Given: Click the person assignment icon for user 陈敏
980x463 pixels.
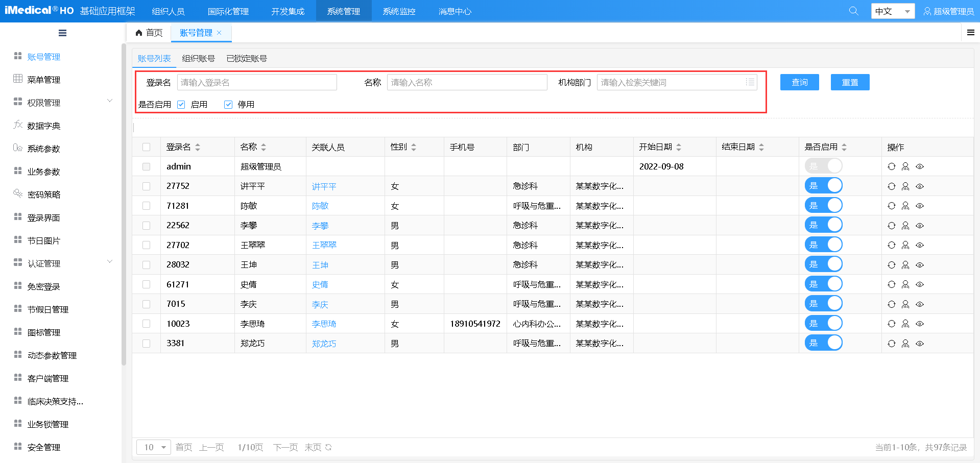Looking at the screenshot, I should (905, 206).
